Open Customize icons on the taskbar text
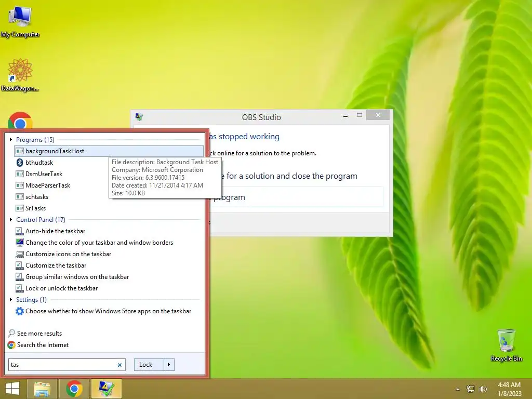Screen dimensions: 532x399 68,254
